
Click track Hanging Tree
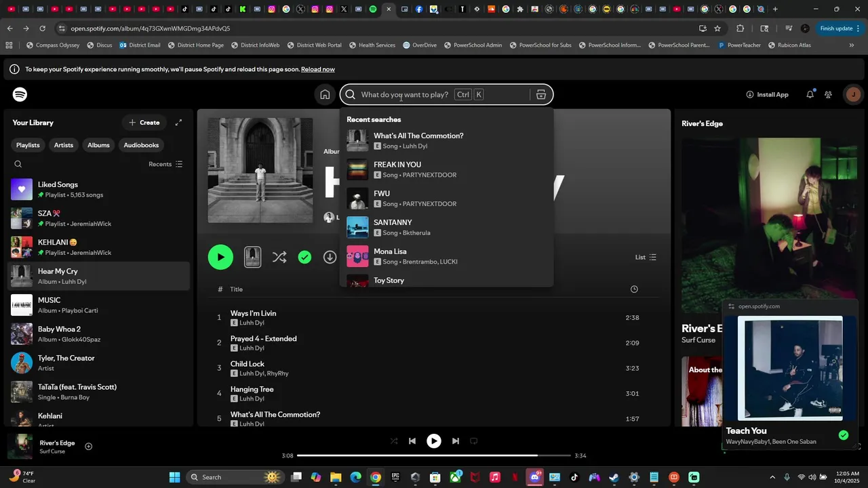click(252, 389)
